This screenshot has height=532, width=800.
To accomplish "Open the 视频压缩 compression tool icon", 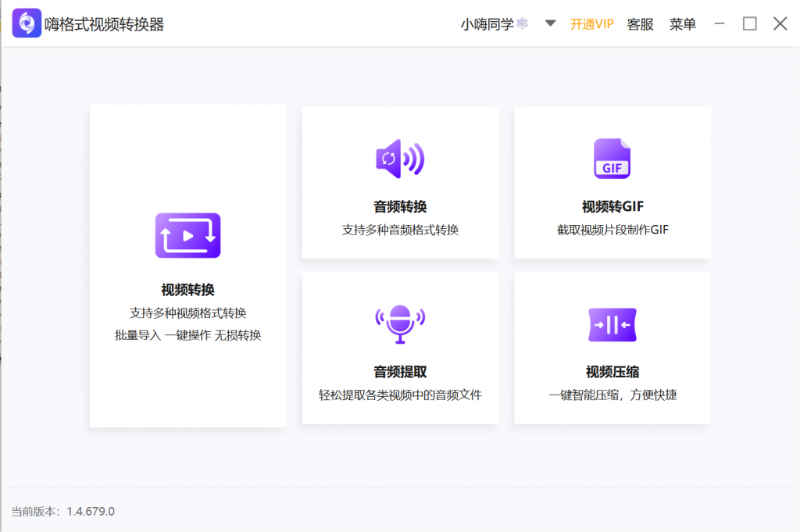I will tap(612, 324).
